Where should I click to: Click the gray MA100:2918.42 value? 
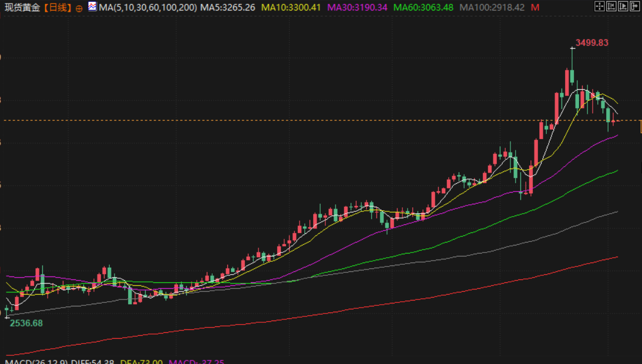[x=492, y=8]
